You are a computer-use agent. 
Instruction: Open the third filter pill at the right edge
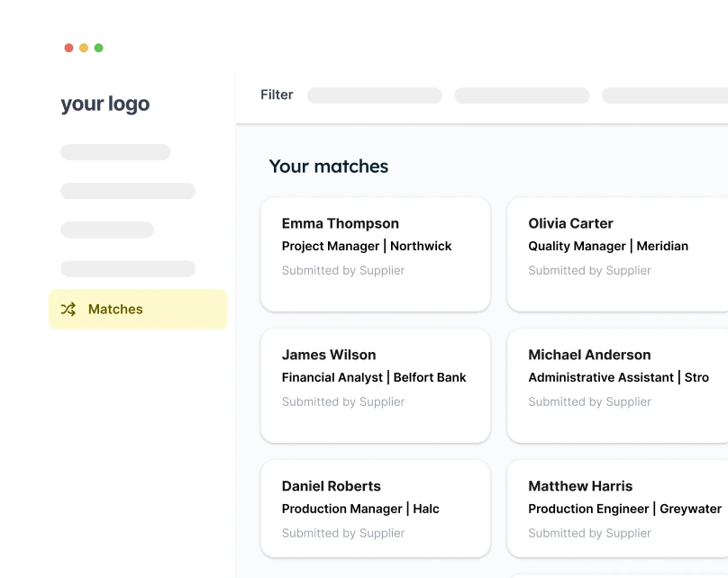[665, 95]
